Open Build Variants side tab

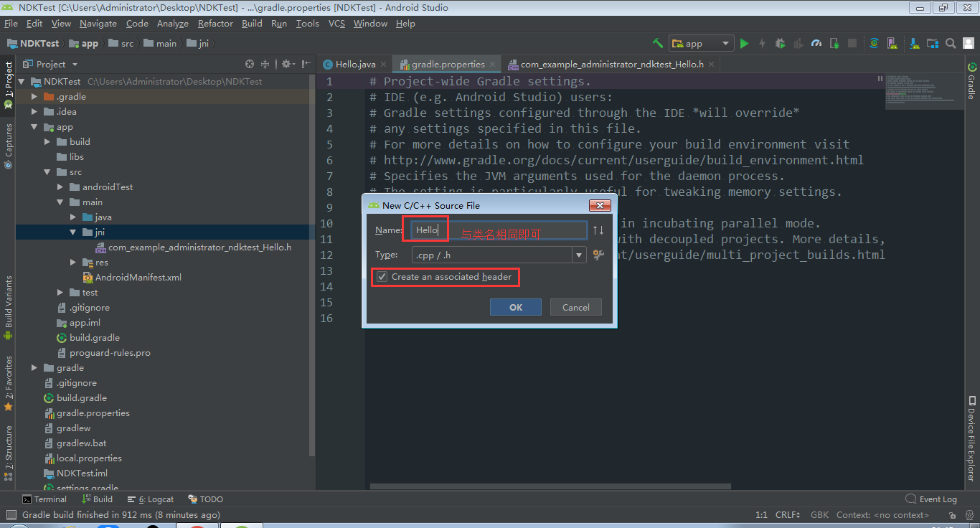pos(9,307)
